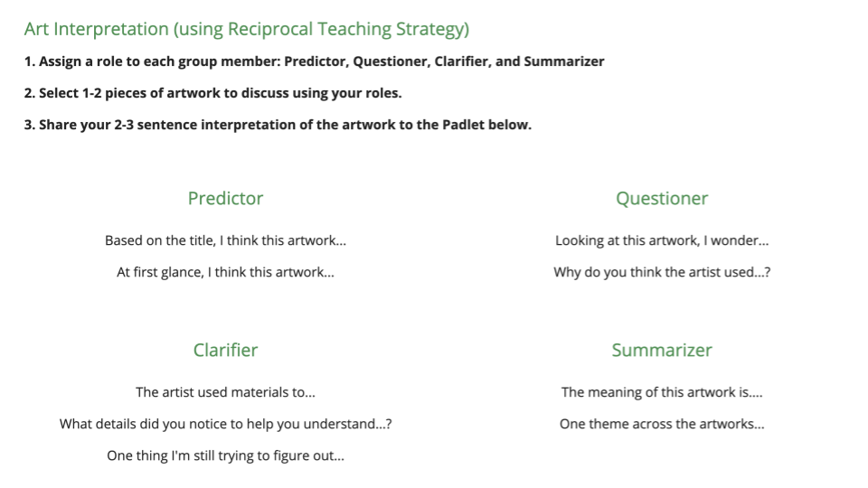
Task: Click the word Padlet in step 3
Action: coord(461,125)
